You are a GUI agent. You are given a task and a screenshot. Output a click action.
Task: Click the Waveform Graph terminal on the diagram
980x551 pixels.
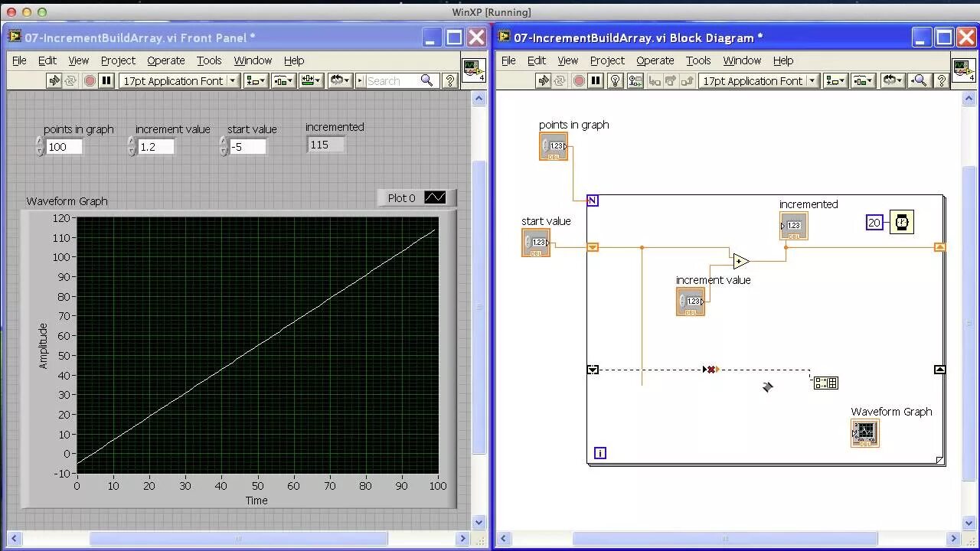864,433
